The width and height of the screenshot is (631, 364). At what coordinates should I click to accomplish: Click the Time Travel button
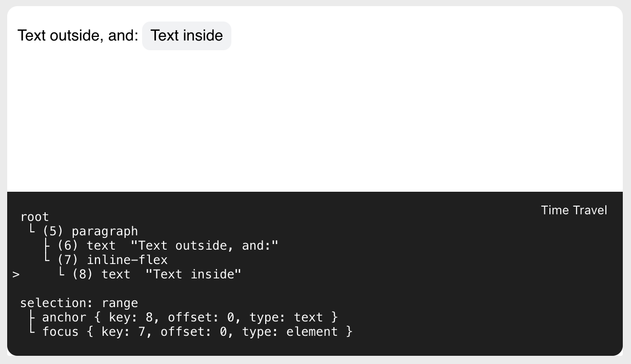574,210
